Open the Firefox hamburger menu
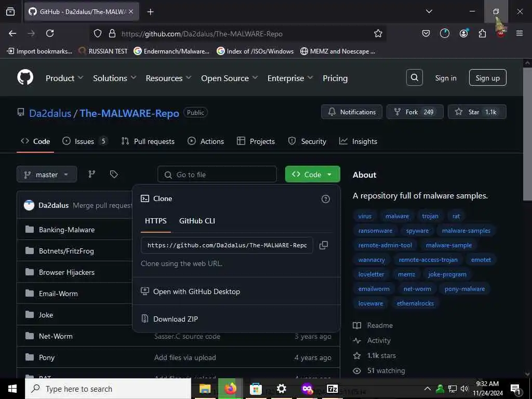532x399 pixels. click(x=519, y=33)
